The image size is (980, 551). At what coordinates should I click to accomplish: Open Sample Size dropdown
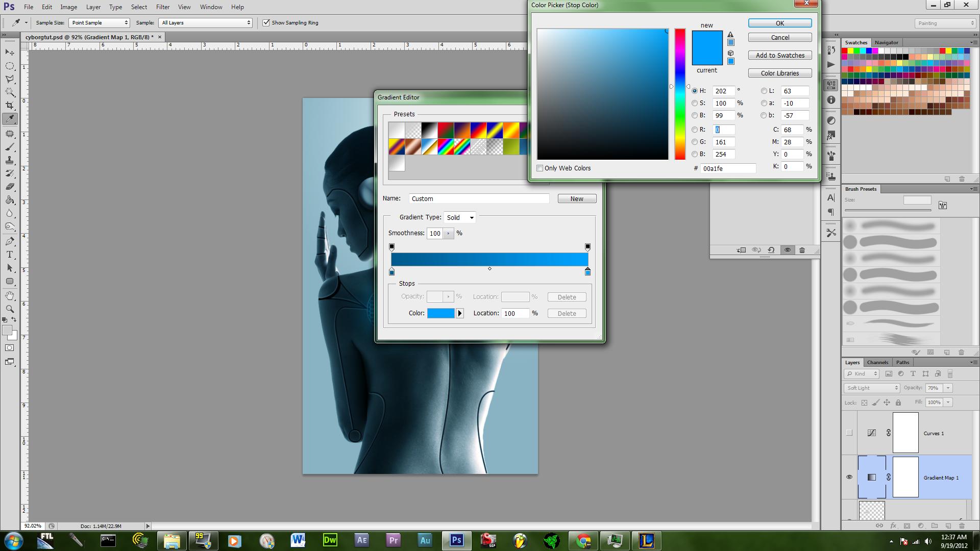[100, 22]
